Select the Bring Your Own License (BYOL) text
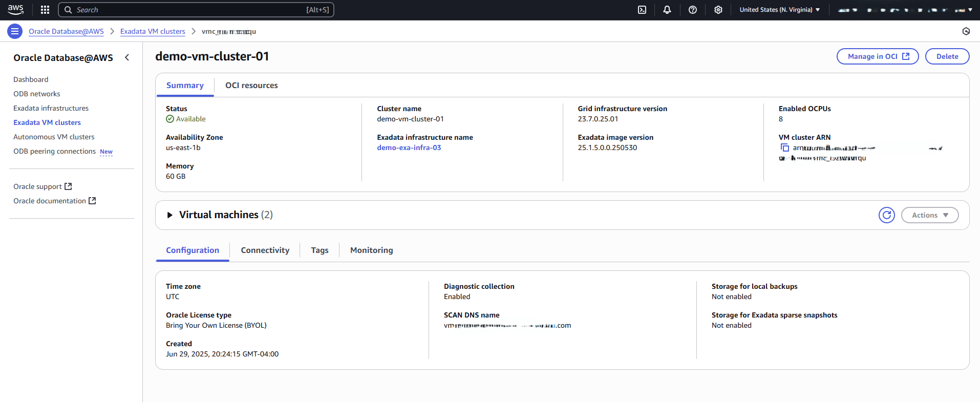This screenshot has width=980, height=402. click(216, 325)
